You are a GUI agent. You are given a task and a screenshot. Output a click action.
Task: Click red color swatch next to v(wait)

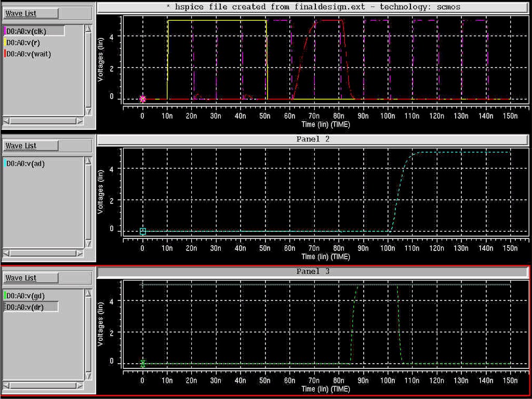click(x=5, y=54)
